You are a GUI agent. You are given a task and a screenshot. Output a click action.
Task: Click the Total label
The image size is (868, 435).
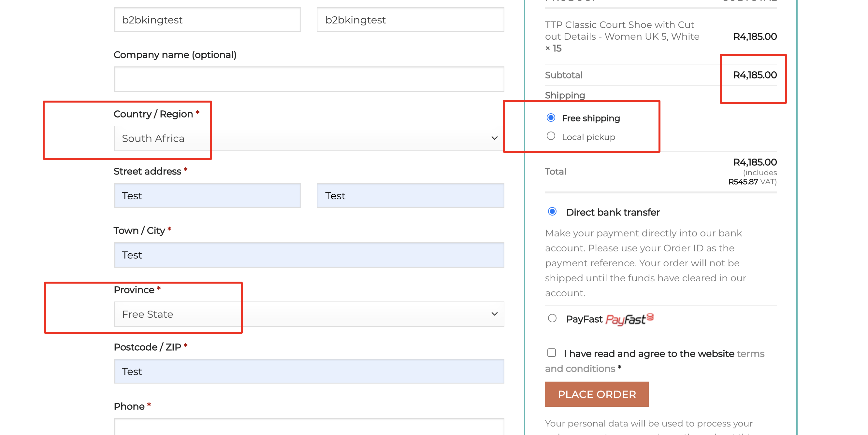(x=555, y=171)
